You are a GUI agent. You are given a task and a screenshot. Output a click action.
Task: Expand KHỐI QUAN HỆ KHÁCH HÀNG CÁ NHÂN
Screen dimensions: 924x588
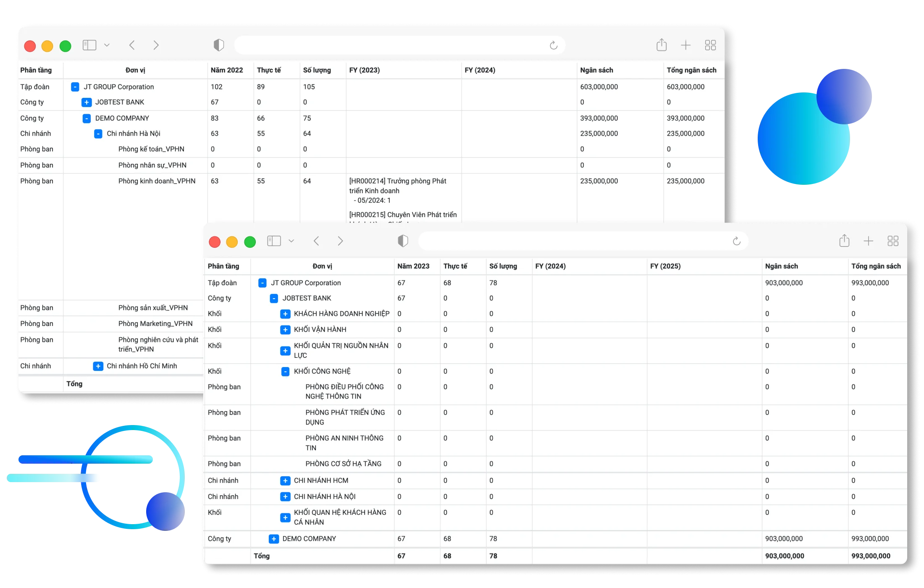click(285, 518)
